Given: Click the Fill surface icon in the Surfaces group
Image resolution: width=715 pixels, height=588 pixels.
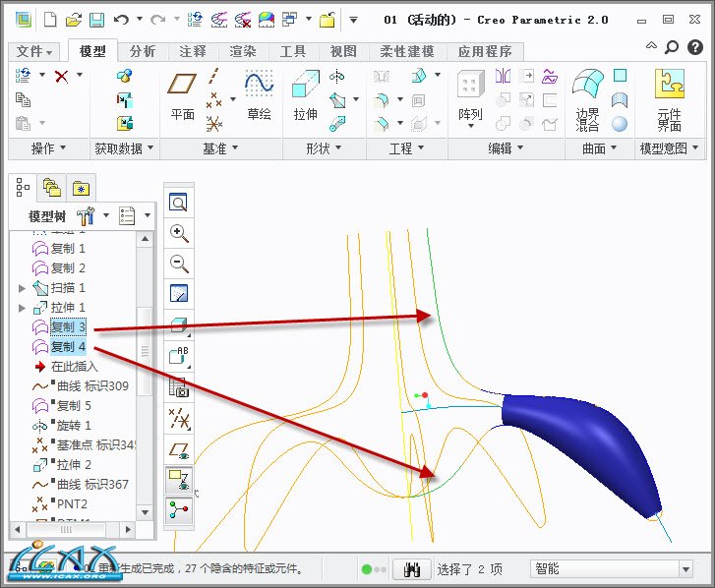Looking at the screenshot, I should (620, 75).
